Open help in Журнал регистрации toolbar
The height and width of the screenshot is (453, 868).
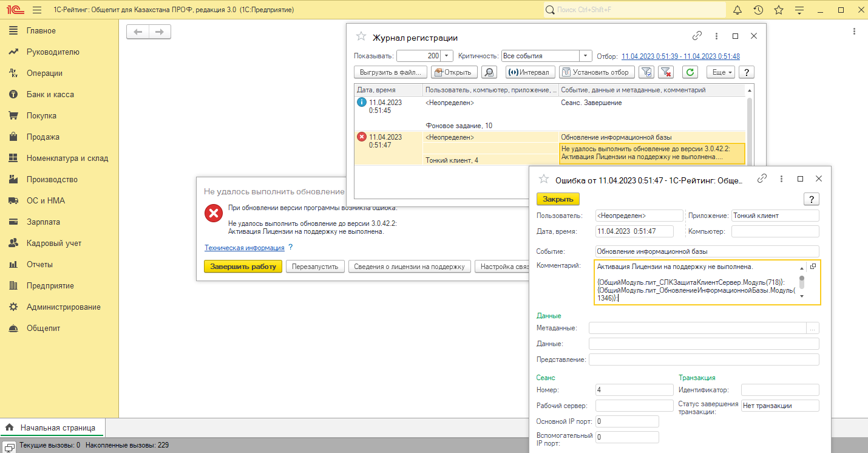(x=747, y=72)
